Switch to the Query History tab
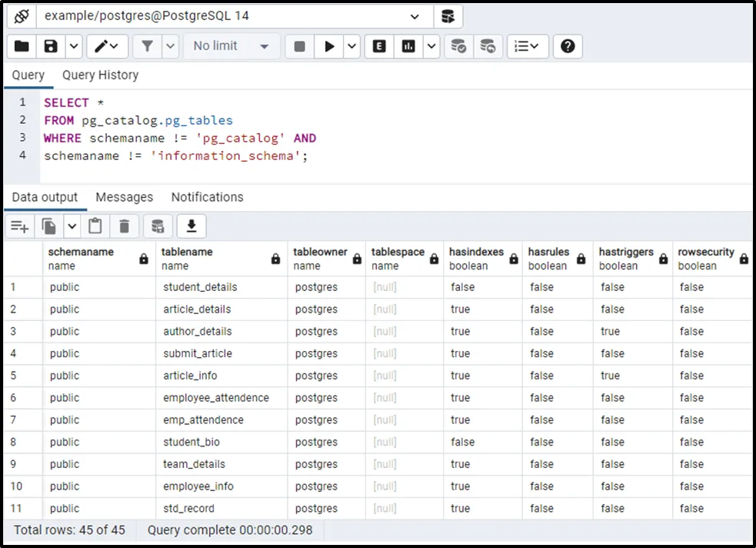This screenshot has width=756, height=548. pos(100,75)
